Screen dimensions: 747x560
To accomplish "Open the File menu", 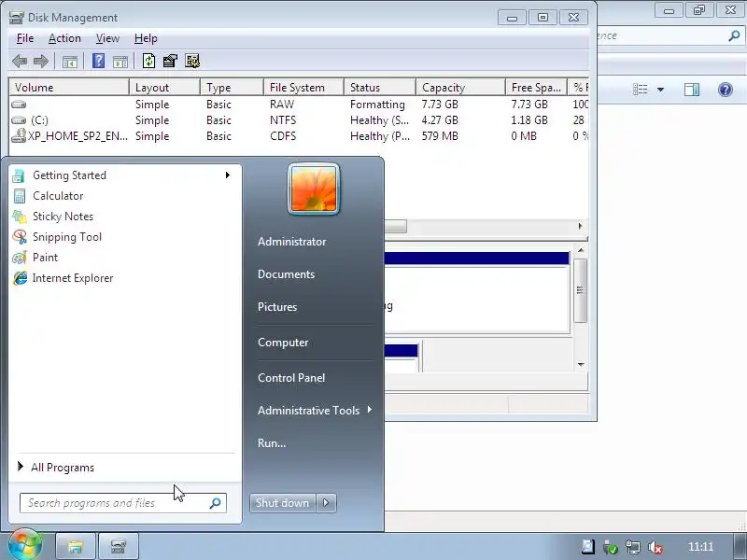I will tap(25, 38).
